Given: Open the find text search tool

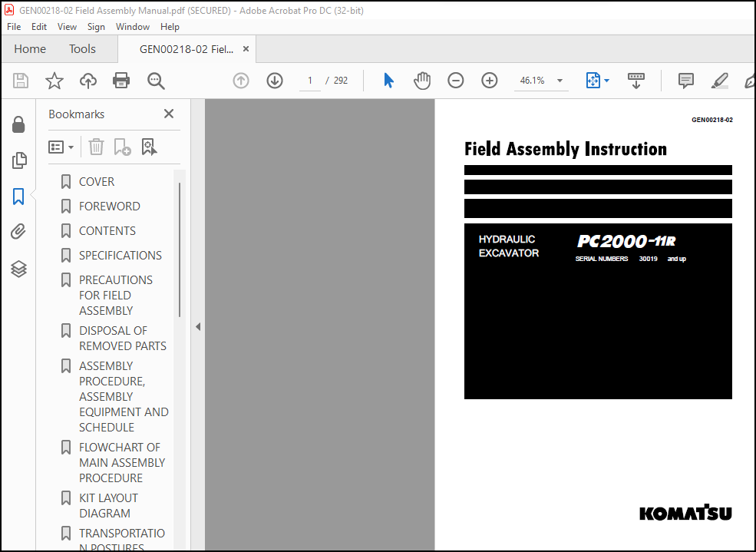Looking at the screenshot, I should [x=156, y=81].
